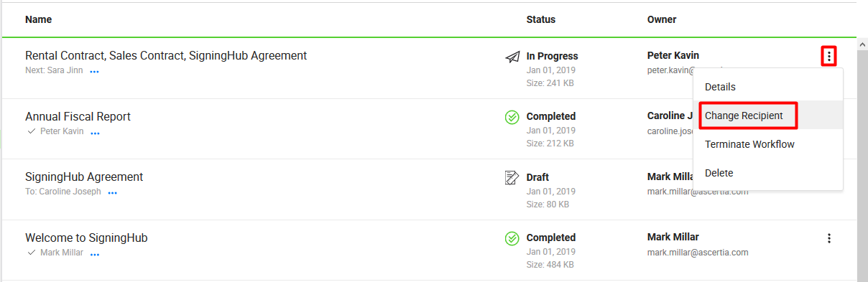Viewport: 868px width, 282px height.
Task: Click the Draft status icon
Action: pos(512,177)
